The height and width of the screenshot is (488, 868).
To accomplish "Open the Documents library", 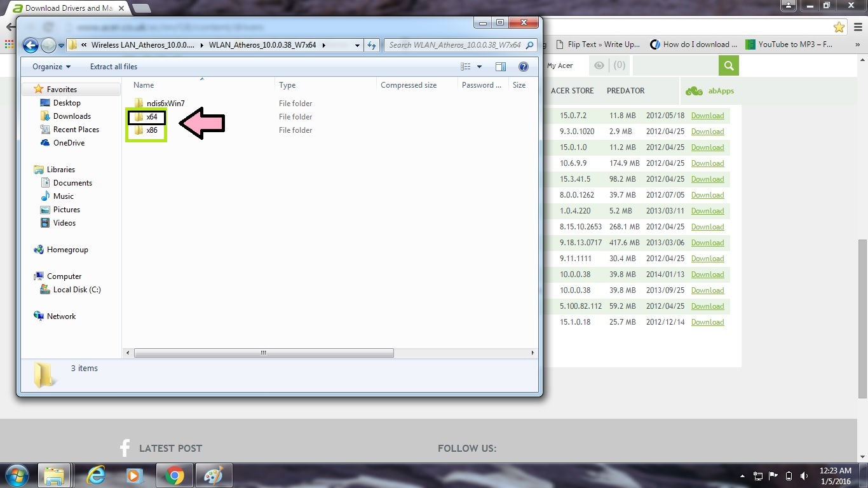I will tap(72, 183).
